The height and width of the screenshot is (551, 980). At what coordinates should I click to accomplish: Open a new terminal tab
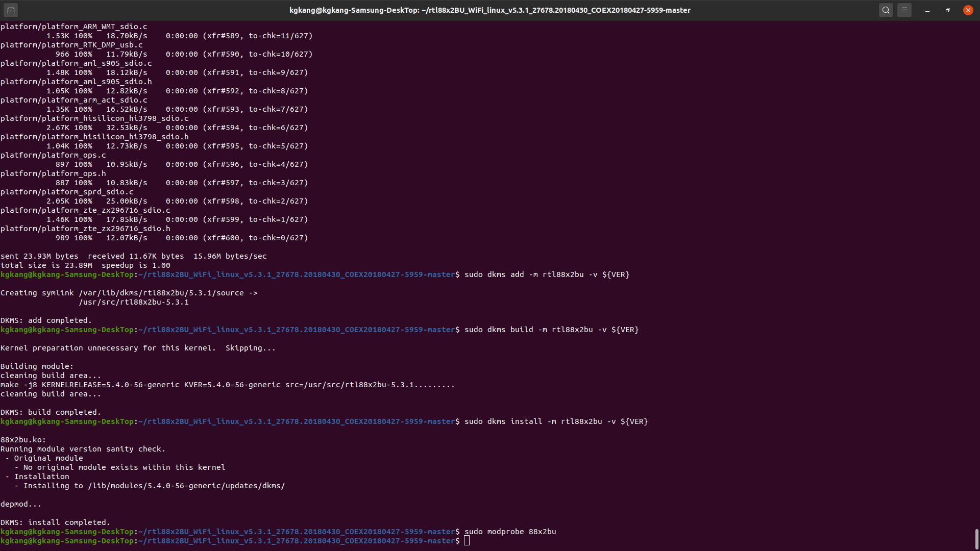click(11, 10)
